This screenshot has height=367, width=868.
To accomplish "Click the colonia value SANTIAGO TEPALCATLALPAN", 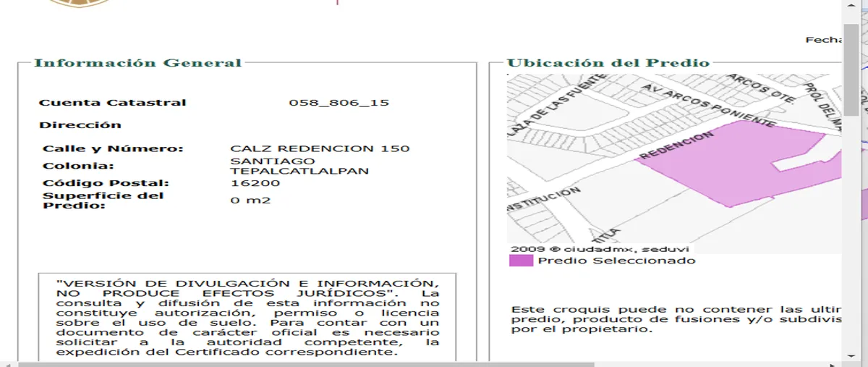I will (x=299, y=166).
